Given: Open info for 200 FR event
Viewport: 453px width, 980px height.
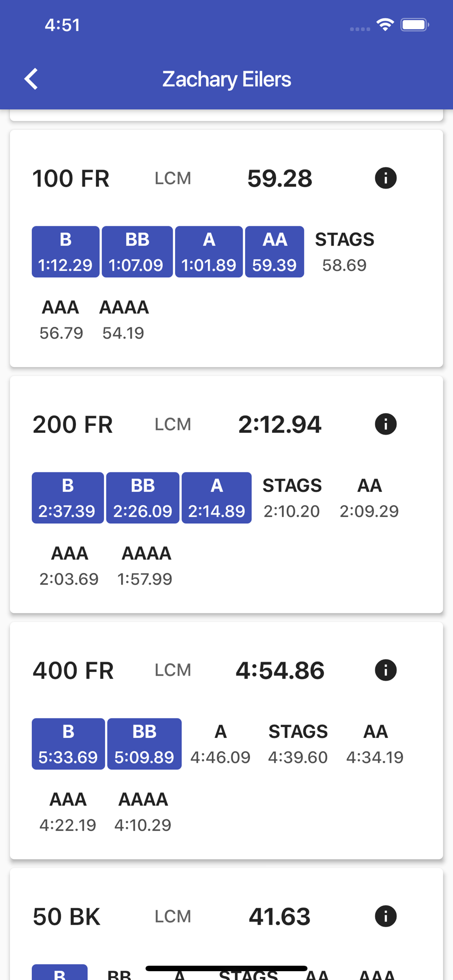Looking at the screenshot, I should [385, 424].
